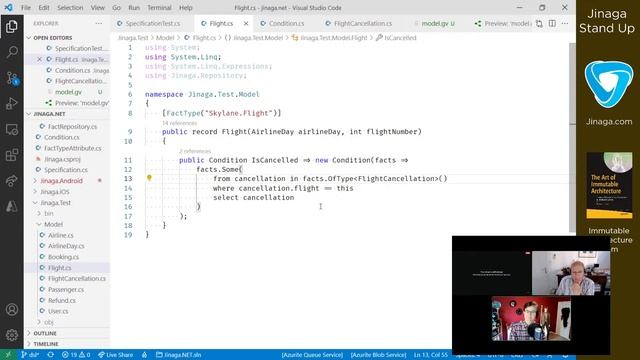Collapse the Jinaga.Test folder

(x=56, y=203)
